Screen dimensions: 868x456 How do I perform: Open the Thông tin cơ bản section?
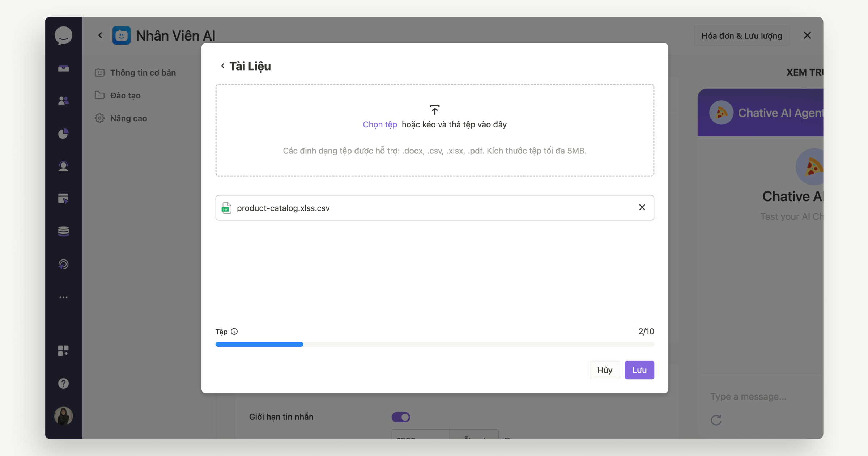point(136,73)
